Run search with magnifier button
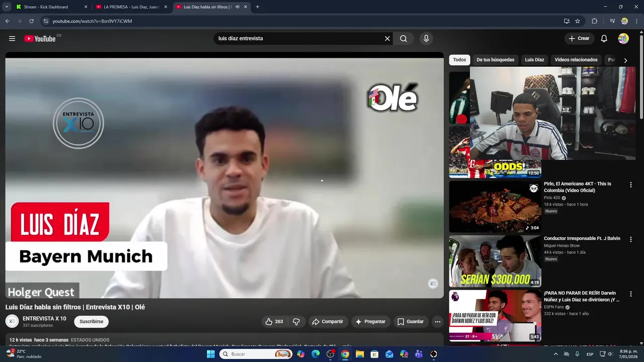The image size is (644, 362). [x=404, y=39]
